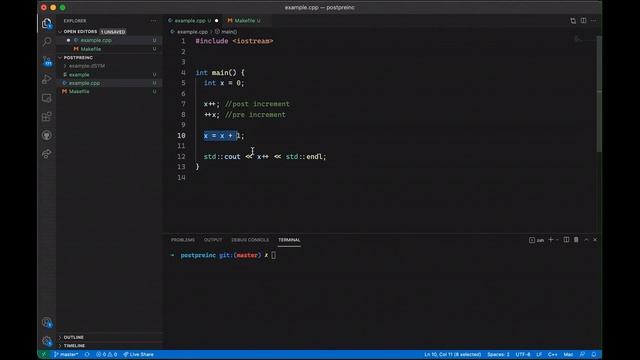Click the Mac configuration in status bar
This screenshot has height=360, width=640.
(568, 354)
